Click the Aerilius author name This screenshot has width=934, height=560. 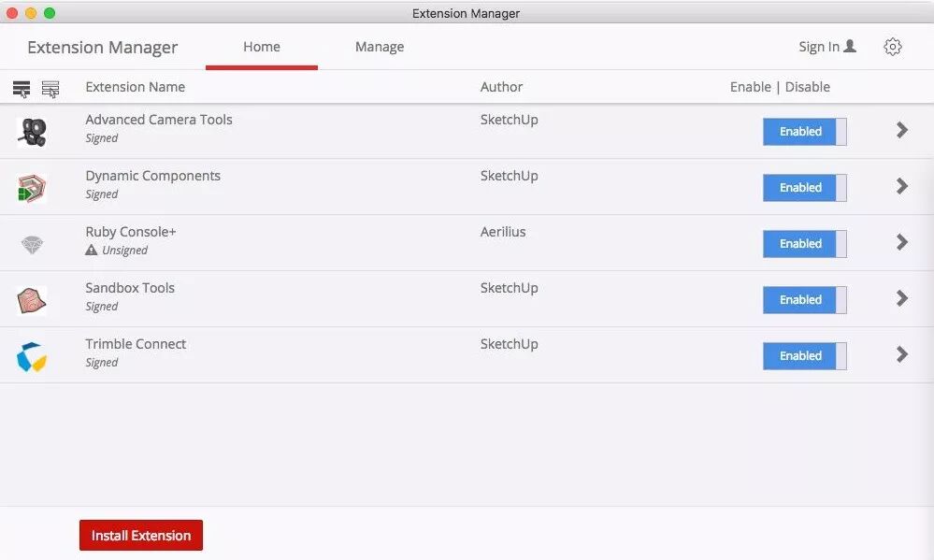click(x=503, y=232)
